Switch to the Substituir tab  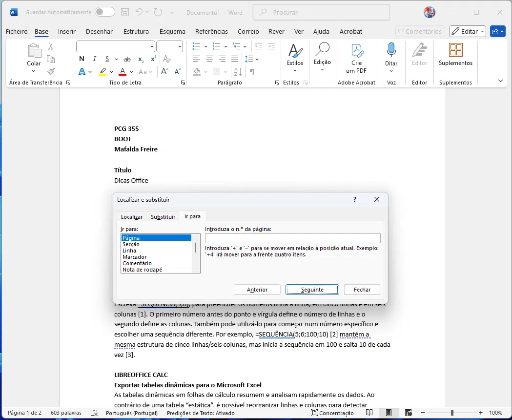(163, 217)
